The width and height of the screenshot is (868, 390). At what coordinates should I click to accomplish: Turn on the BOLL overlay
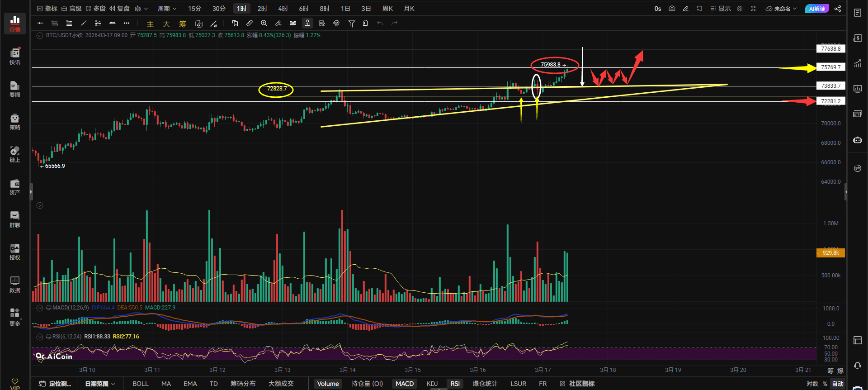coord(140,384)
